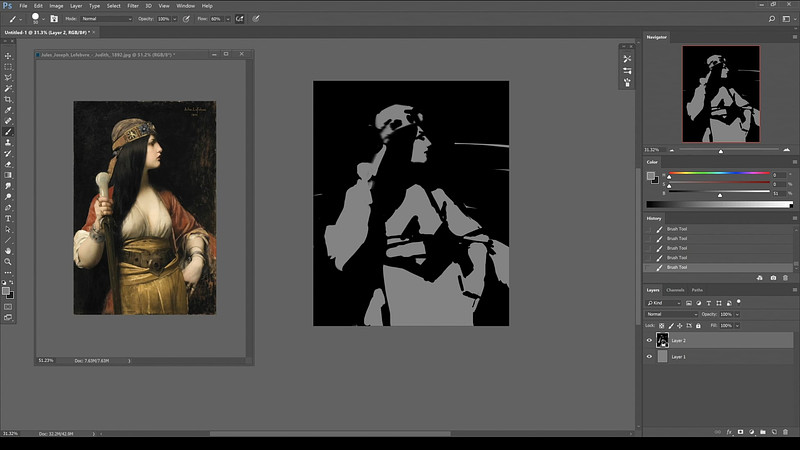Select the History Brush tool
The image size is (800, 450).
(8, 153)
